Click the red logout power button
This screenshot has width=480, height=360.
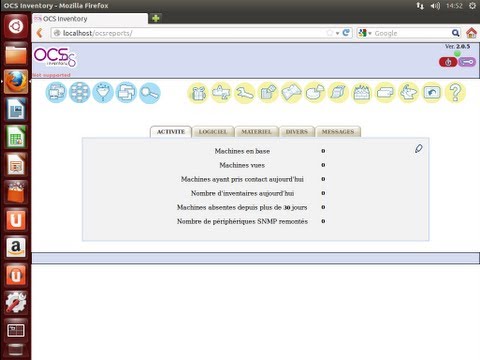[448, 62]
